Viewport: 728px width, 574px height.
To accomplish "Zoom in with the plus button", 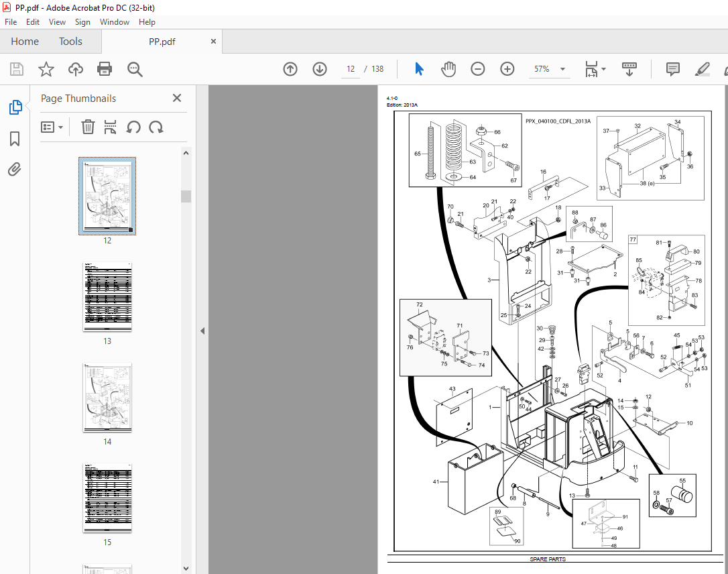I will (x=507, y=69).
